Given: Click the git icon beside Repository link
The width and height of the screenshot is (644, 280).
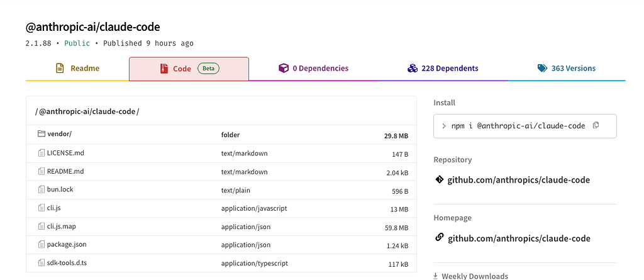Looking at the screenshot, I should [x=439, y=179].
